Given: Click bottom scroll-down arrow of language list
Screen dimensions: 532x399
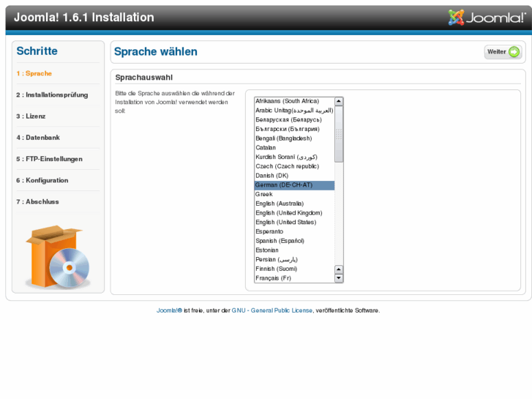Looking at the screenshot, I should coord(339,278).
